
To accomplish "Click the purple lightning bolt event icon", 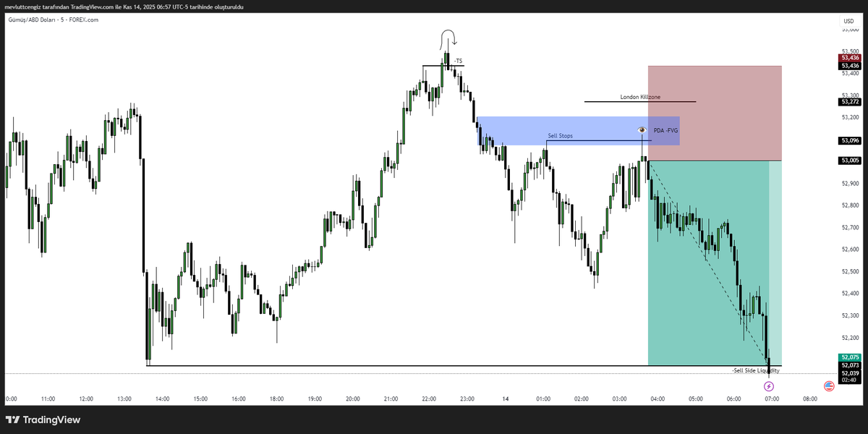I will 769,386.
